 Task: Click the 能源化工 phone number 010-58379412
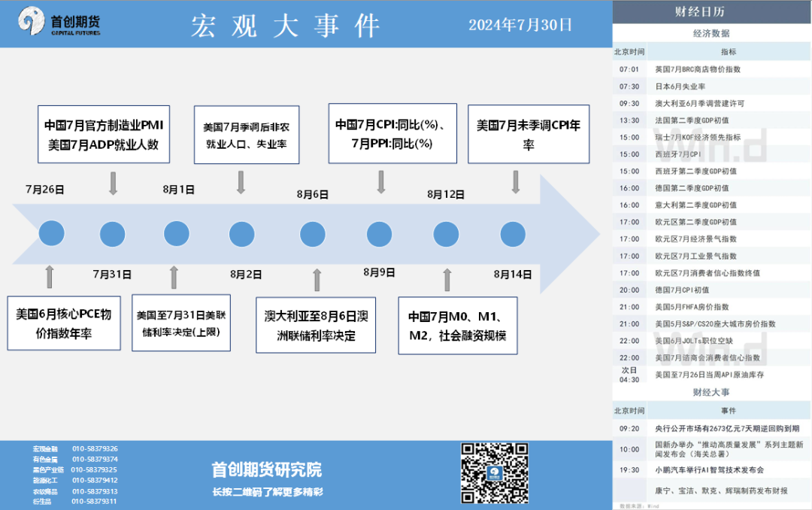95,481
